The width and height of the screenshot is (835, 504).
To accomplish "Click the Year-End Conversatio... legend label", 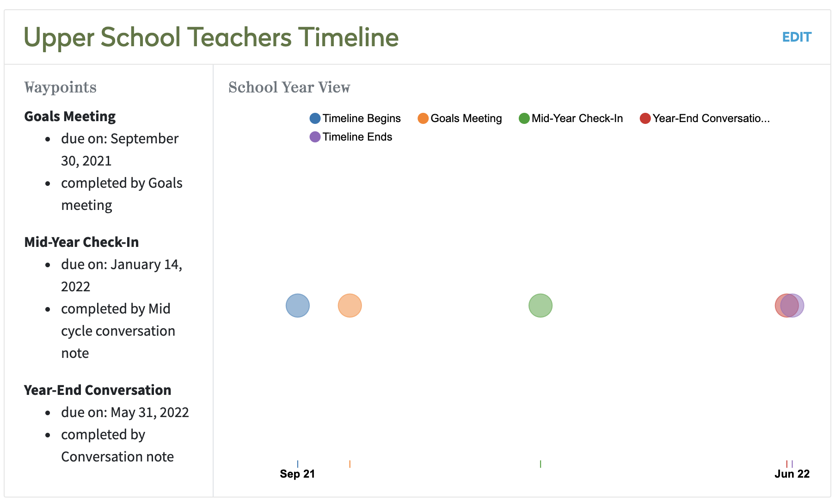I will [x=711, y=118].
